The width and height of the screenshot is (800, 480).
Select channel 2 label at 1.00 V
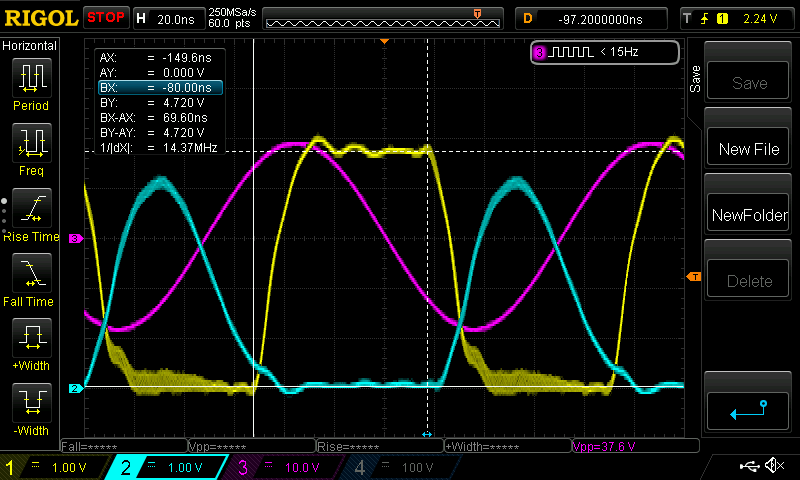168,467
